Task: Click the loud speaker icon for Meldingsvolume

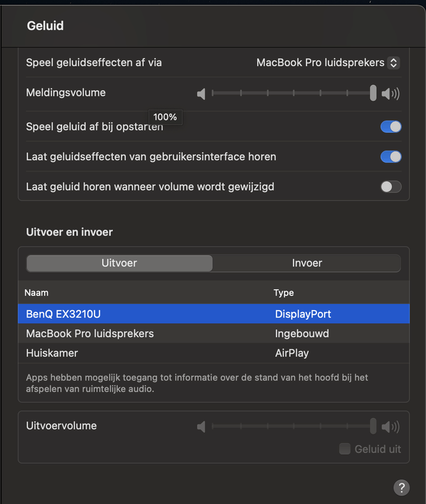Action: click(x=391, y=94)
